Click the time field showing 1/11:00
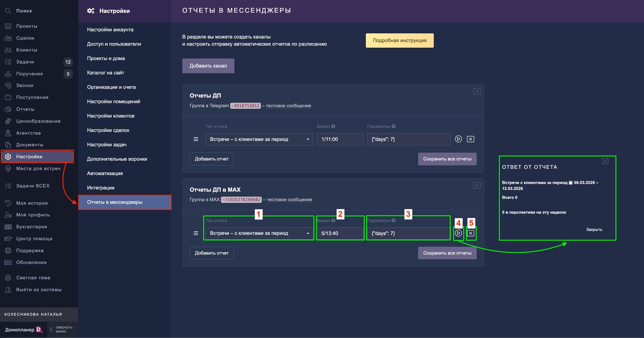This screenshot has width=644, height=338. pos(340,139)
